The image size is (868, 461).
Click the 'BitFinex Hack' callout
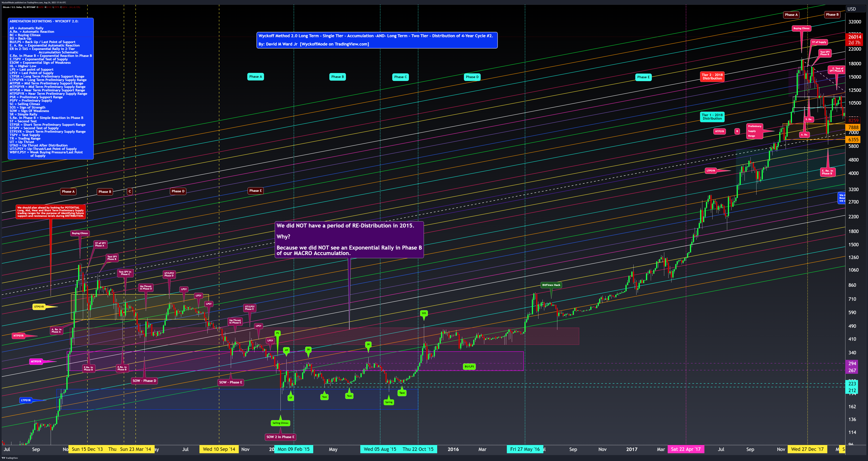tap(551, 285)
